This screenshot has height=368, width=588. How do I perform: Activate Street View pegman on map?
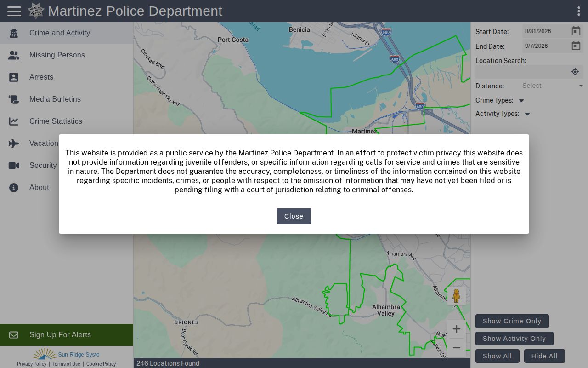point(456,296)
